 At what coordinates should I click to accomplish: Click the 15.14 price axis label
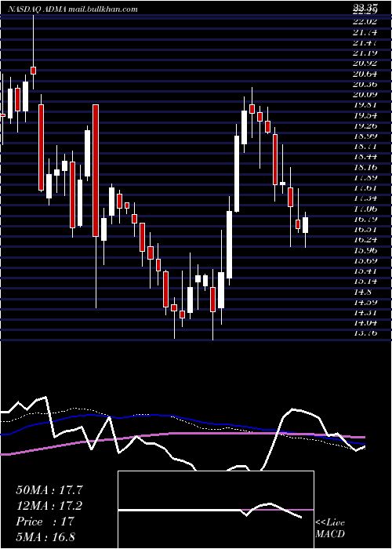tap(365, 281)
